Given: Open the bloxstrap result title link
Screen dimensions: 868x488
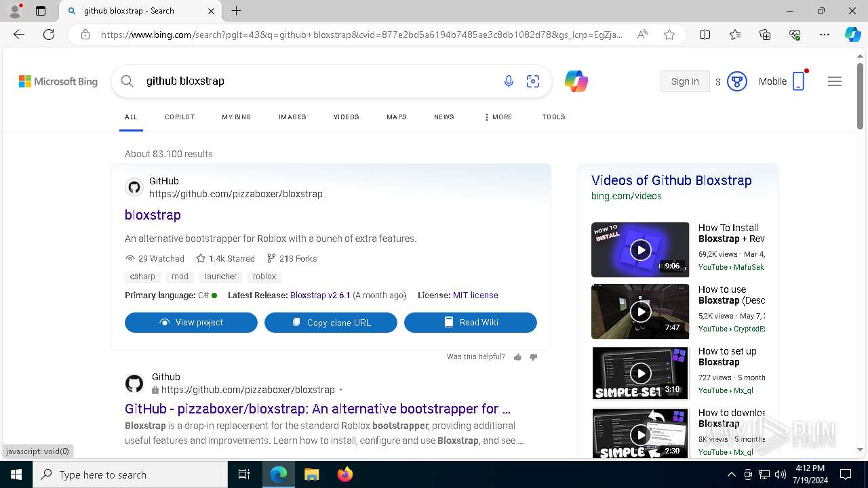Looking at the screenshot, I should (153, 215).
